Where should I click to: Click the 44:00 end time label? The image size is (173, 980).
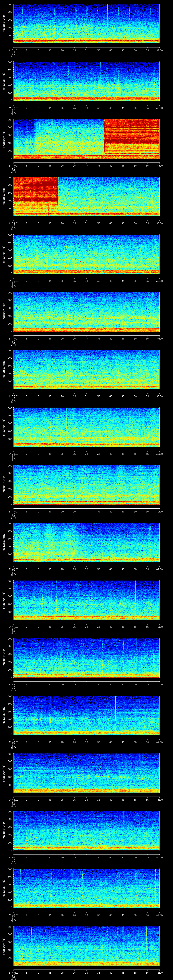159,742
